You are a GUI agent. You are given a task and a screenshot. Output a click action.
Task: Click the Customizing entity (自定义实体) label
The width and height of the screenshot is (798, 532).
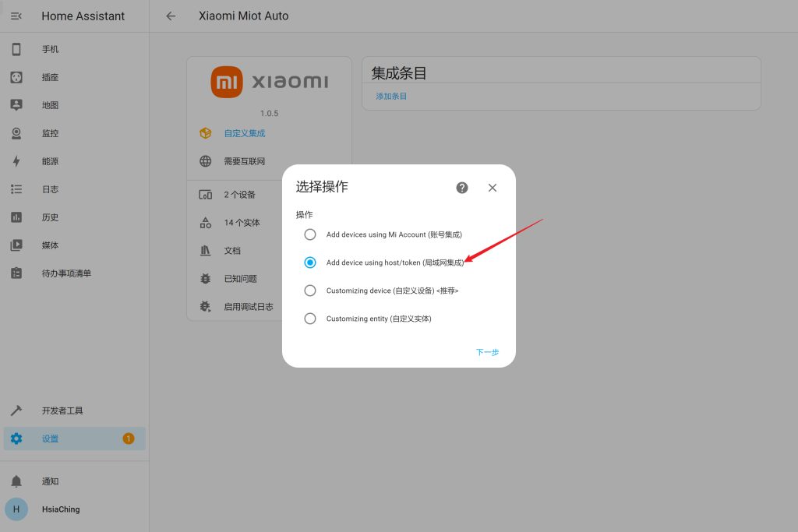click(x=379, y=319)
